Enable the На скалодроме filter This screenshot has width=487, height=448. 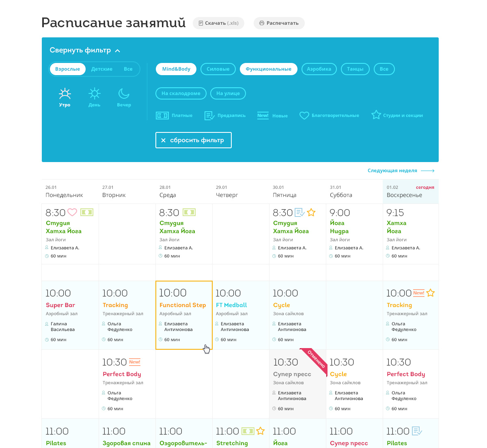tap(181, 93)
